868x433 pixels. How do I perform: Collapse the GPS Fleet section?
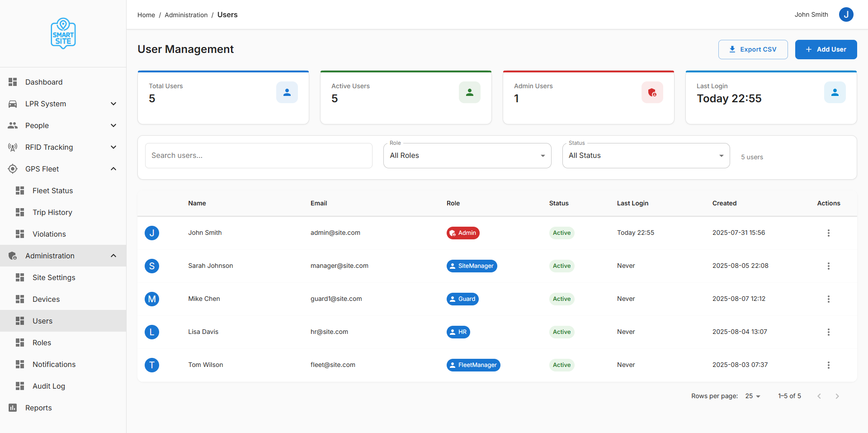pos(113,169)
